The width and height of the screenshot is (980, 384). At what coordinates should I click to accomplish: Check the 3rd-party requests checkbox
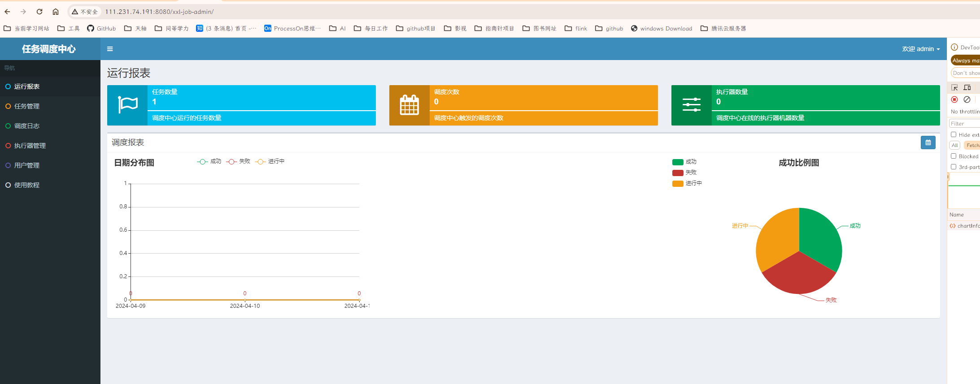(954, 167)
